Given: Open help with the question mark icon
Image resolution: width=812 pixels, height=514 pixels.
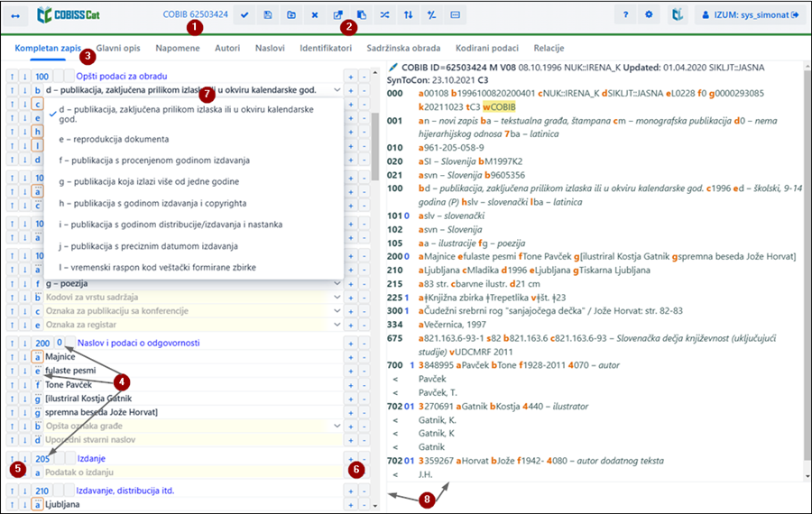Looking at the screenshot, I should 625,15.
